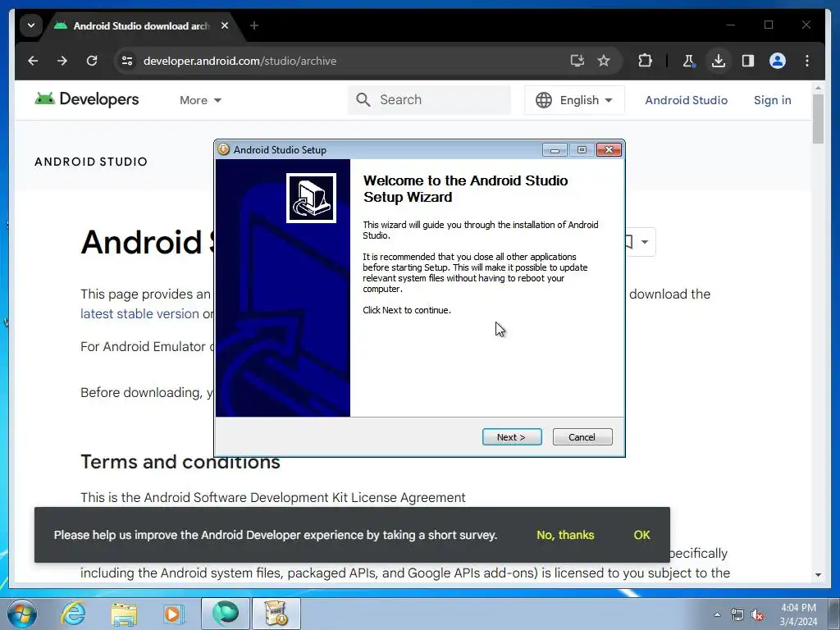The width and height of the screenshot is (840, 630).
Task: Click the Android Developers logo
Action: coord(87,99)
